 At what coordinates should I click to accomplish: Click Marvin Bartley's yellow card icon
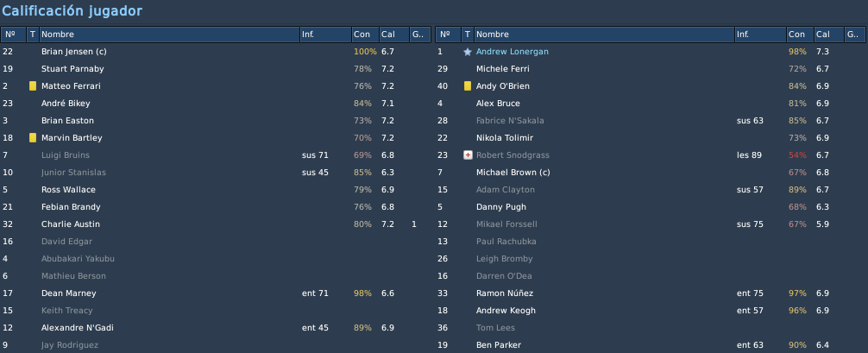[33, 137]
